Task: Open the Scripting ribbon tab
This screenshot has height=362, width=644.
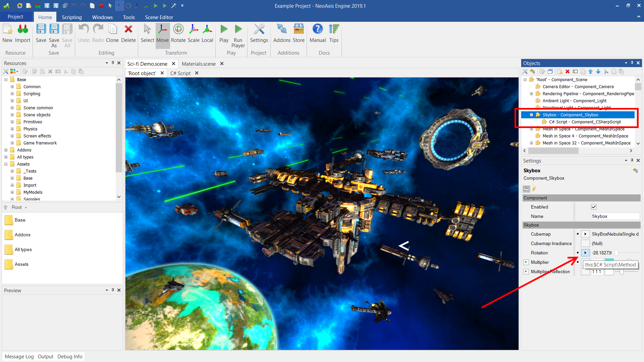Action: pyautogui.click(x=71, y=17)
